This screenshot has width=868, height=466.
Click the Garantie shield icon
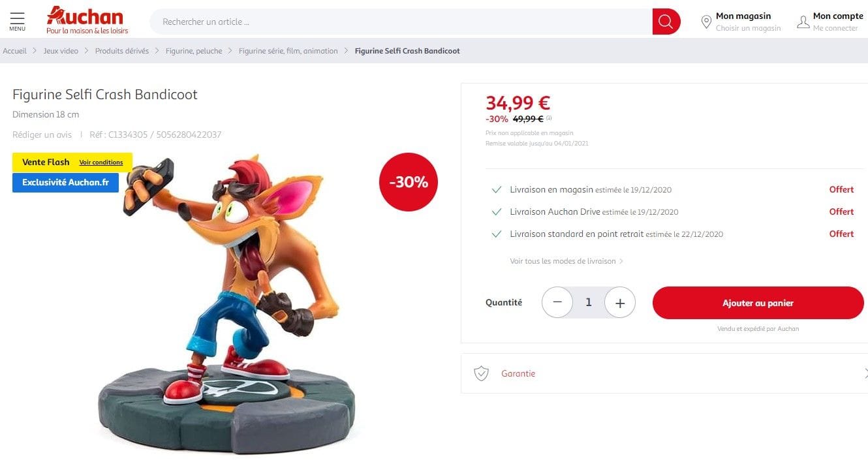(481, 373)
